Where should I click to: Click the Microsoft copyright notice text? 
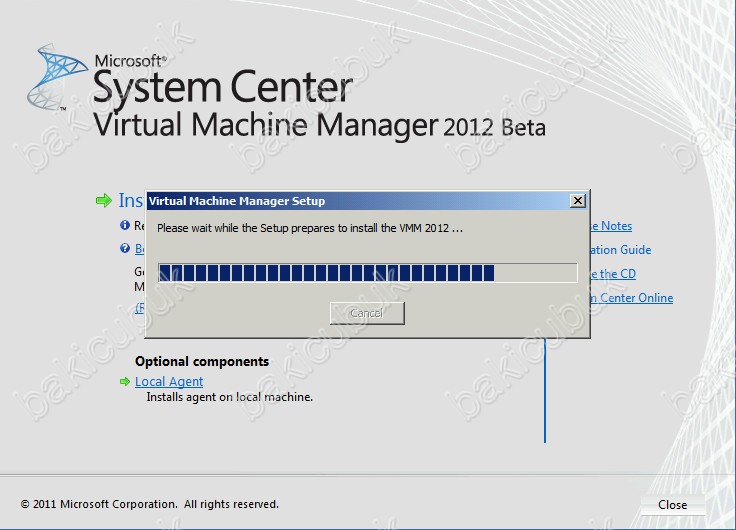[150, 504]
